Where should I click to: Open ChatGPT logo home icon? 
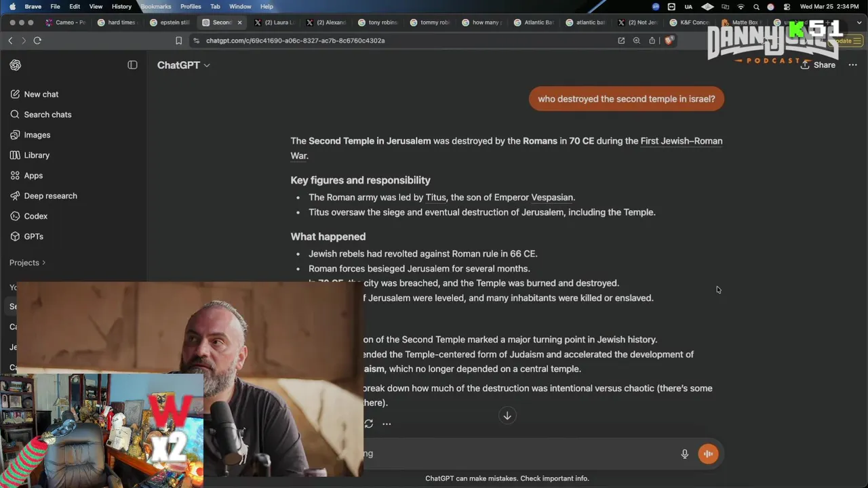pos(16,65)
